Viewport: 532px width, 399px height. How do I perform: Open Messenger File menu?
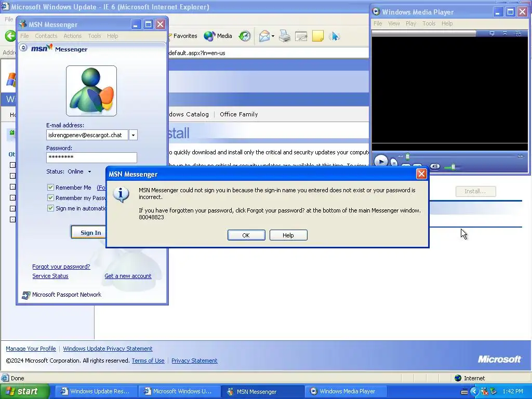point(24,36)
